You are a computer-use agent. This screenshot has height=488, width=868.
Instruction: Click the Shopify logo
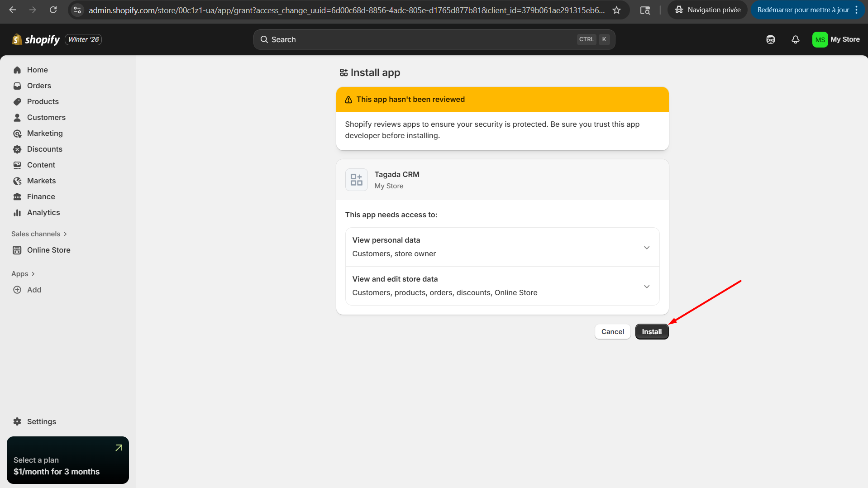(36, 40)
